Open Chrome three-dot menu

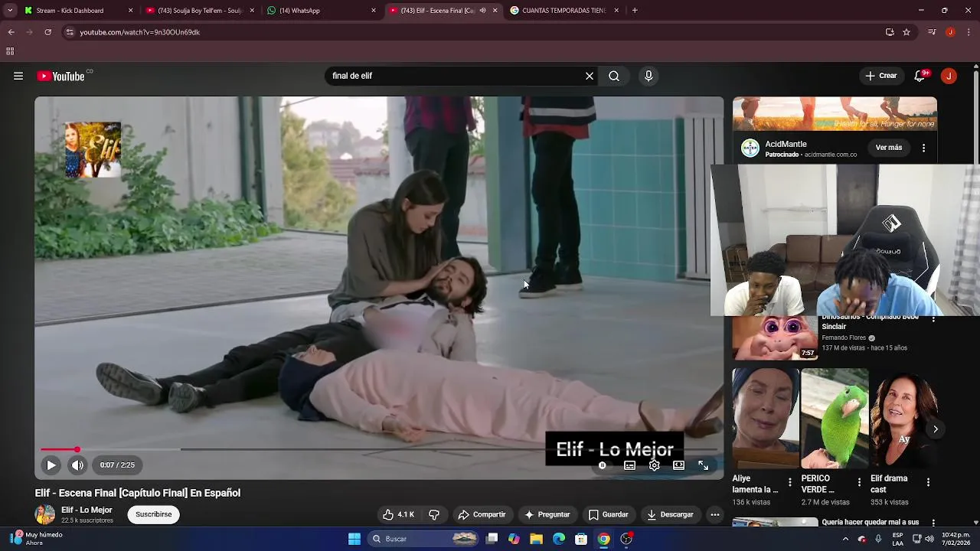(969, 32)
